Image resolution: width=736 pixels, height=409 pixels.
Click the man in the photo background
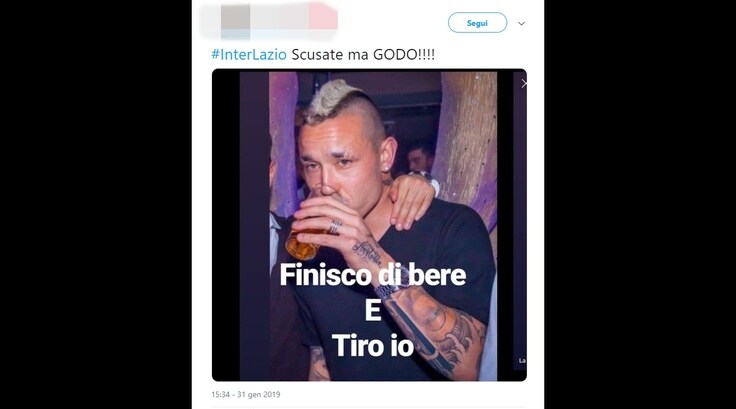421,158
